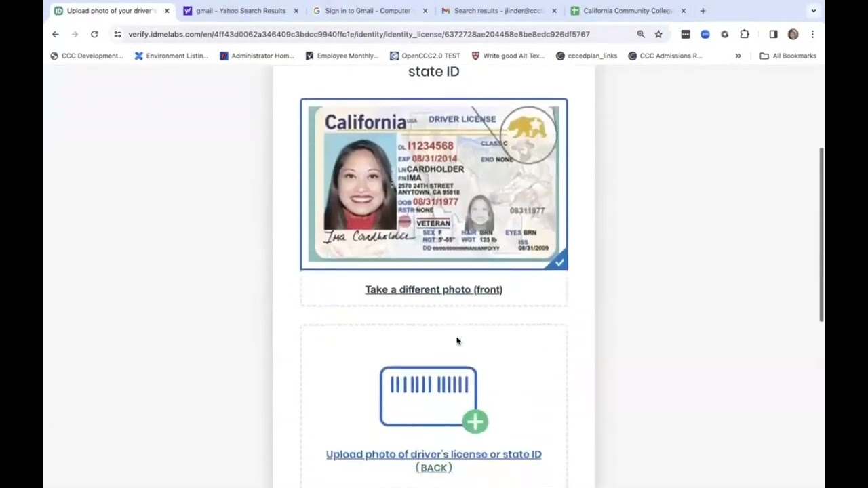Open CCC Admissions R bookmark
This screenshot has width=868, height=488.
[665, 56]
